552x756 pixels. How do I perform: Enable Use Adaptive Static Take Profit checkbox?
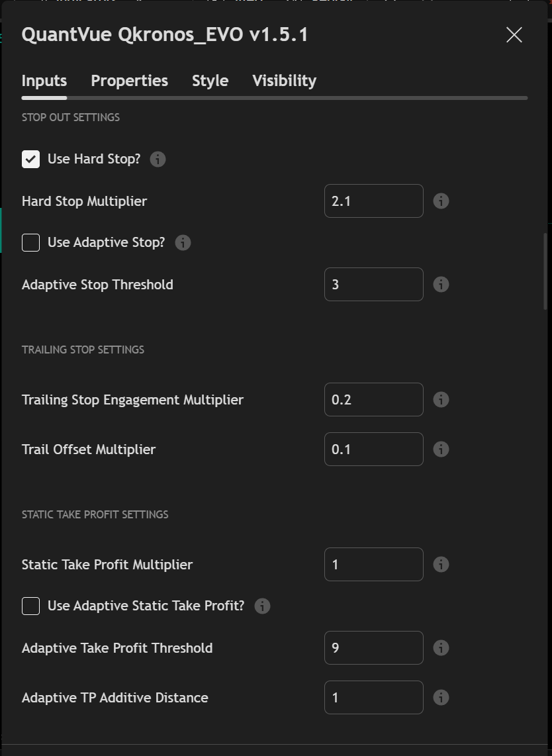click(31, 606)
